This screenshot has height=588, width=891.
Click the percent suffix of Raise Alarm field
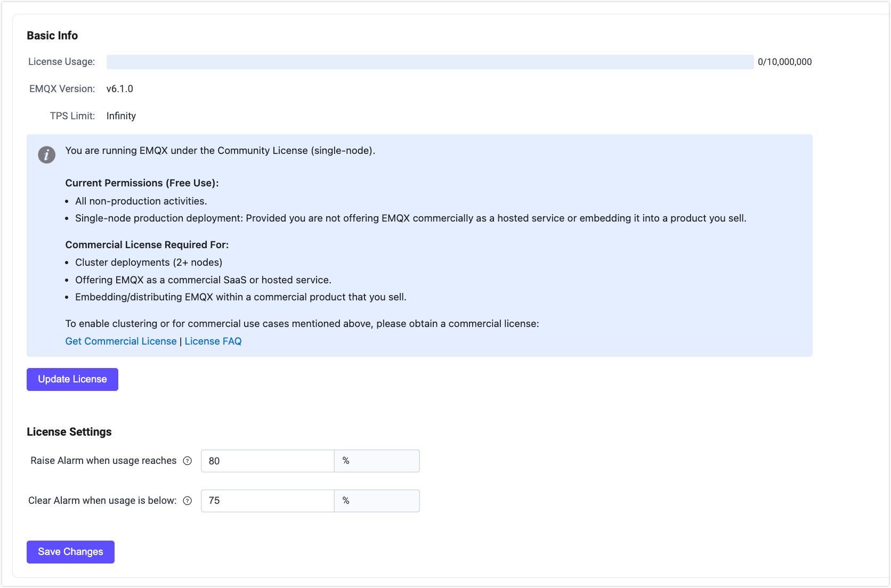[376, 461]
